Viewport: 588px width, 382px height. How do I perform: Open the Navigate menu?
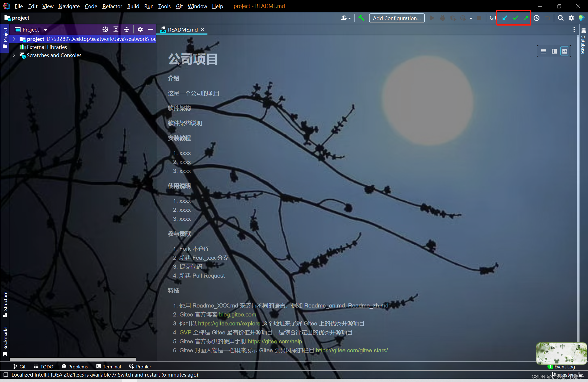[69, 6]
